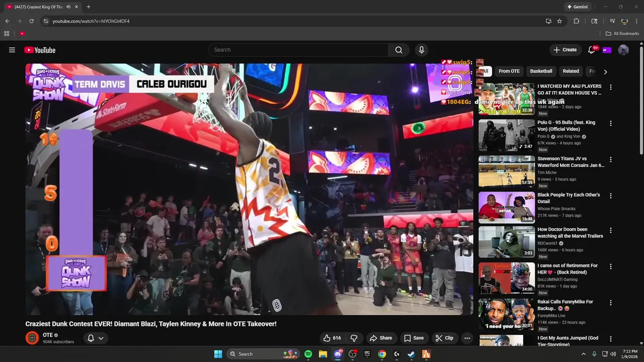Image resolution: width=644 pixels, height=362 pixels.
Task: Open options for Stevenson Titans JV video
Action: (x=611, y=159)
